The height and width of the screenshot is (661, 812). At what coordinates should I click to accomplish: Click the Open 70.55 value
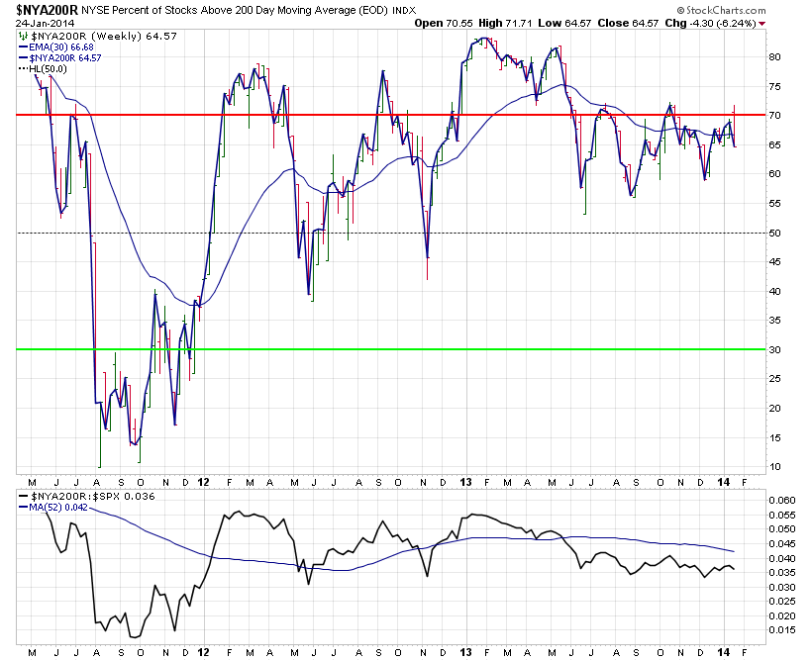click(444, 24)
